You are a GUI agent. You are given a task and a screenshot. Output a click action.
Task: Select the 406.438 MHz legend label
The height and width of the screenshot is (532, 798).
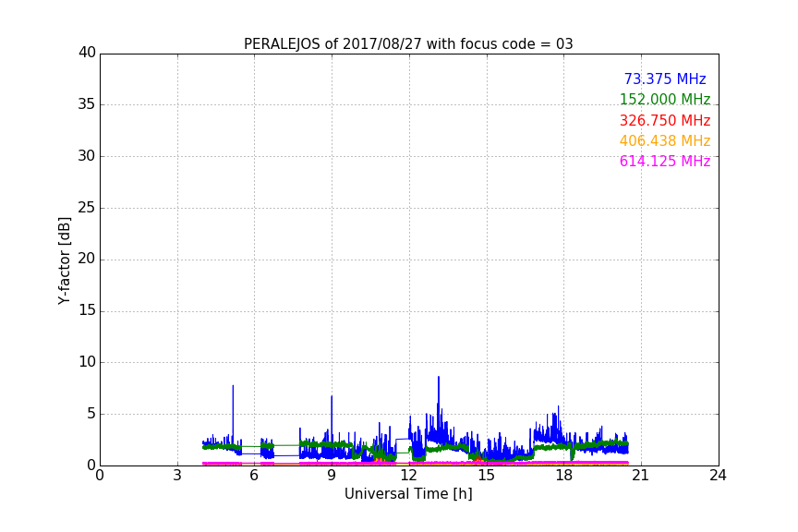tap(665, 141)
